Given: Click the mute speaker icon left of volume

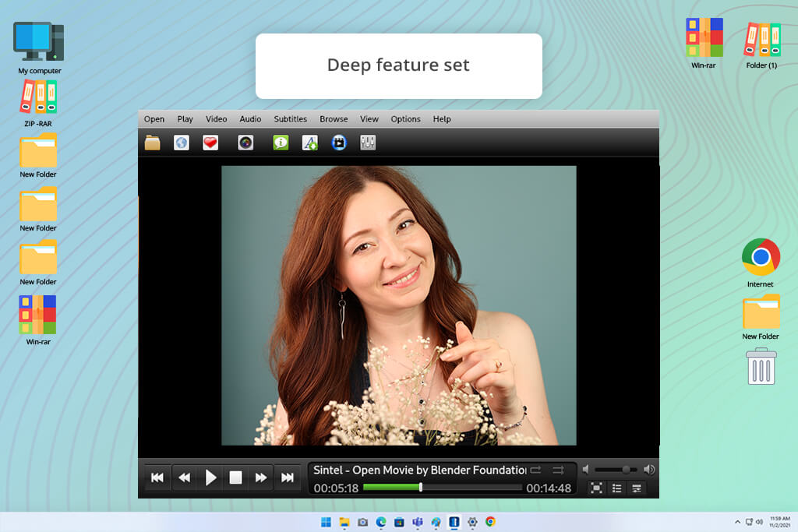Looking at the screenshot, I should (586, 470).
